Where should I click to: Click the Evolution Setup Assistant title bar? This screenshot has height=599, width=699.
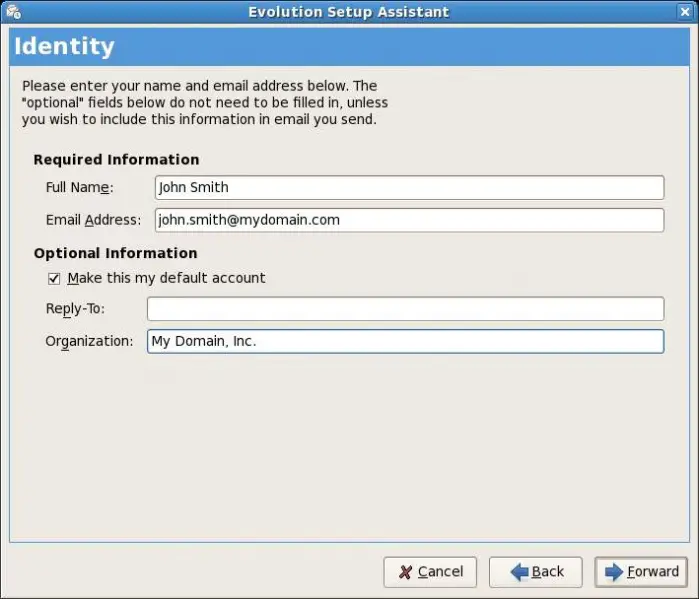coord(349,12)
